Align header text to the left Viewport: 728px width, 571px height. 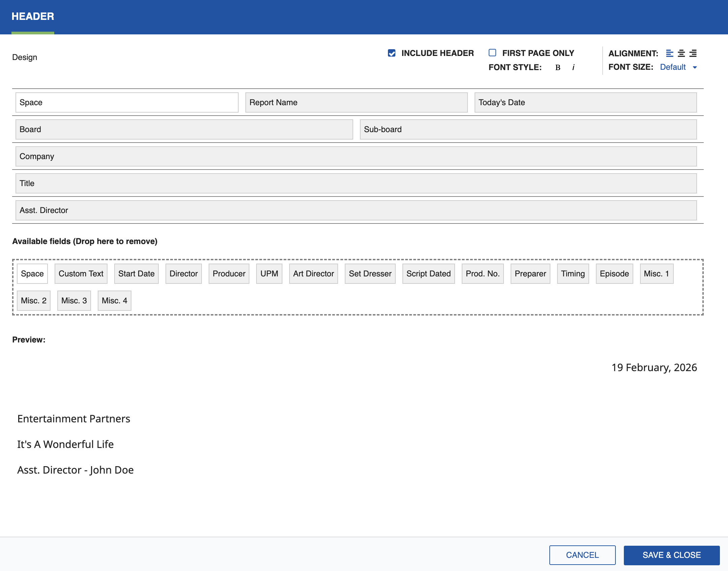coord(669,53)
